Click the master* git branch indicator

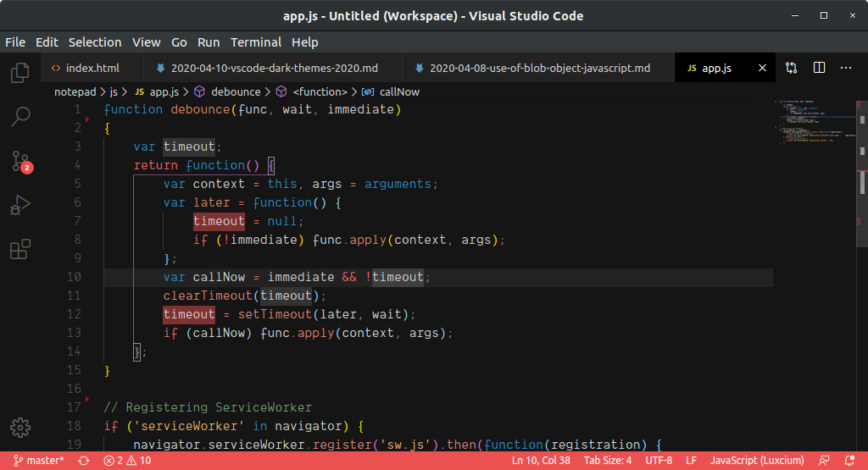tap(39, 461)
